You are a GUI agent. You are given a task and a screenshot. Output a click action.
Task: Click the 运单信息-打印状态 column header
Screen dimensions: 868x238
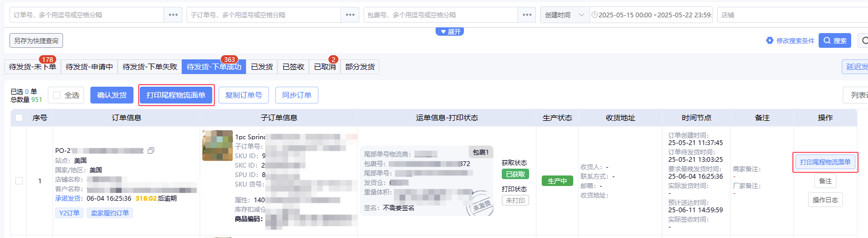(447, 118)
